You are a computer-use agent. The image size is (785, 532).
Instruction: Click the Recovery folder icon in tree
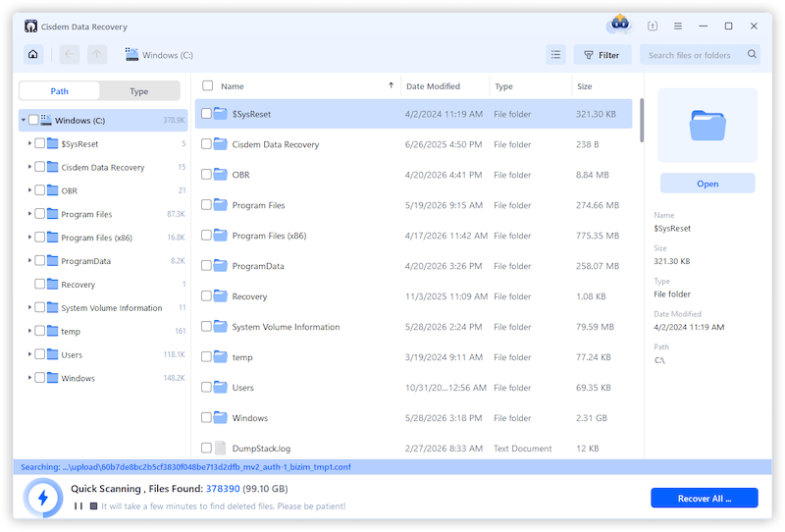click(53, 284)
